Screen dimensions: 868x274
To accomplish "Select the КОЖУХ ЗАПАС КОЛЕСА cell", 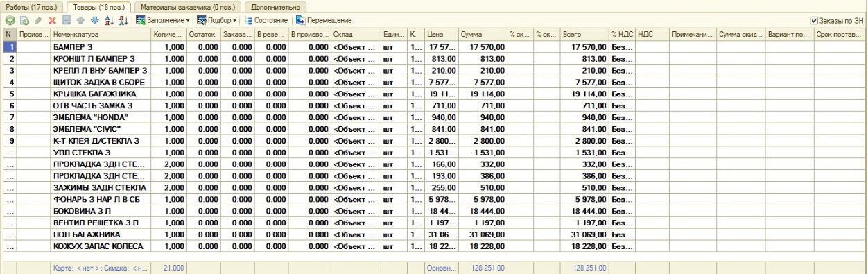I will [101, 246].
